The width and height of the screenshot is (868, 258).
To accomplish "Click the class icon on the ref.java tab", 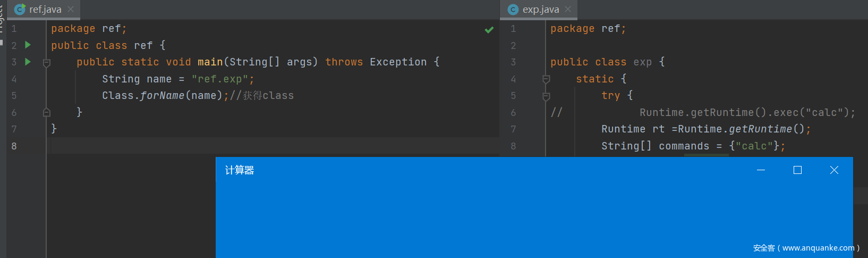I will [x=20, y=9].
